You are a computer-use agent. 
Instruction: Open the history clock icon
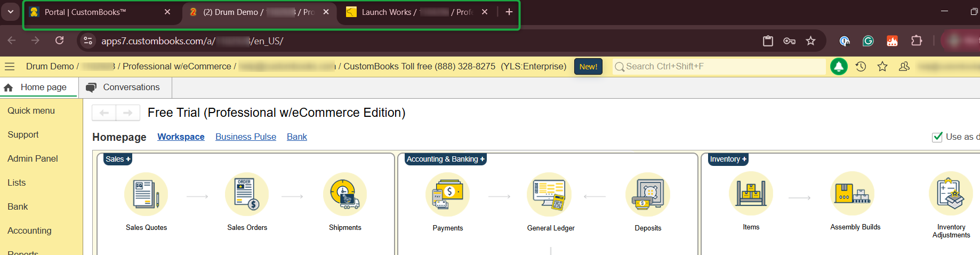861,67
